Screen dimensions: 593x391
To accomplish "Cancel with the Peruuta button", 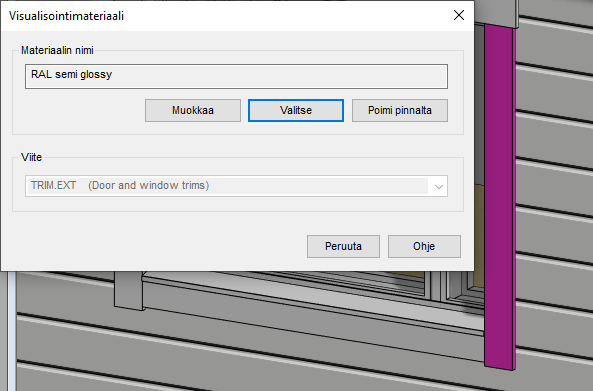I will [343, 247].
